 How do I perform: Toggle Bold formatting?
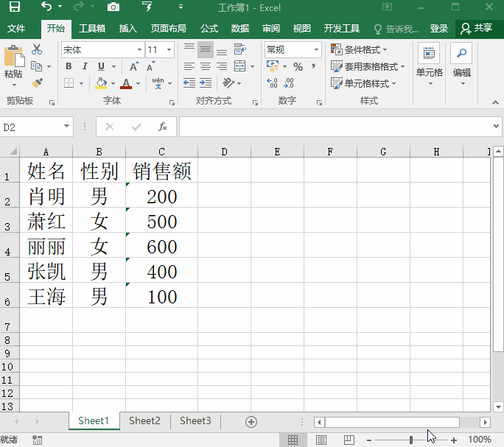69,66
